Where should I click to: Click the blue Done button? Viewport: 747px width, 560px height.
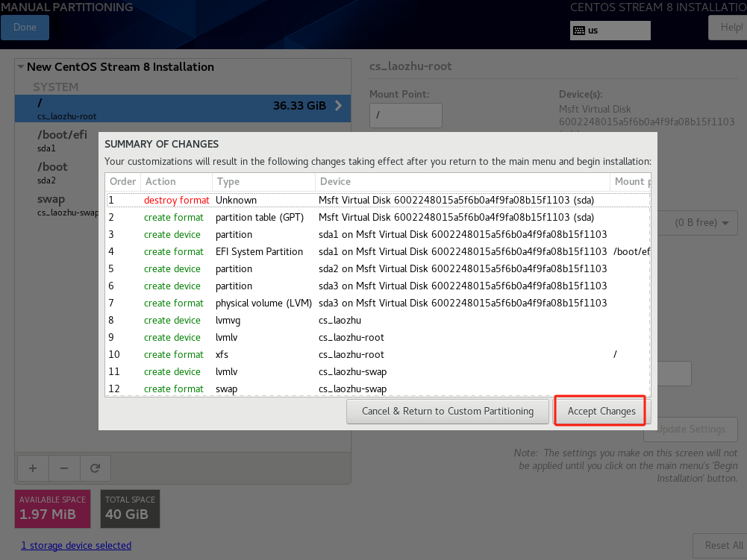click(25, 28)
